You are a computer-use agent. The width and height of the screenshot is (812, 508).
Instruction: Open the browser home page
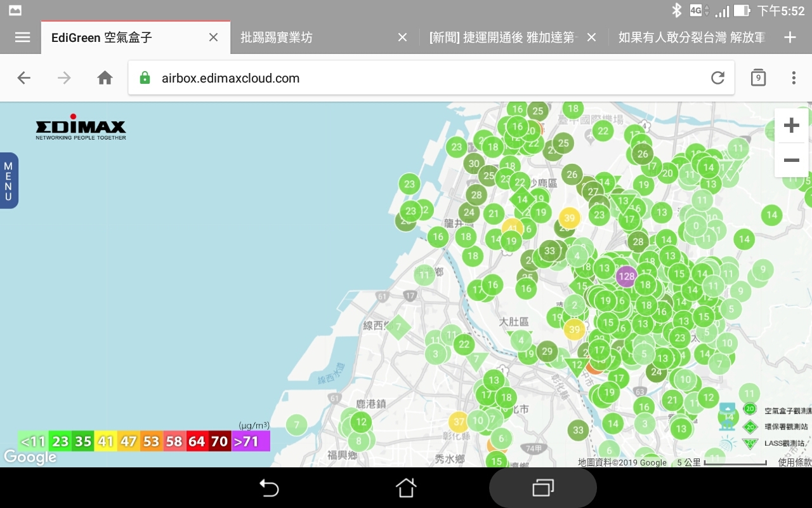point(105,77)
